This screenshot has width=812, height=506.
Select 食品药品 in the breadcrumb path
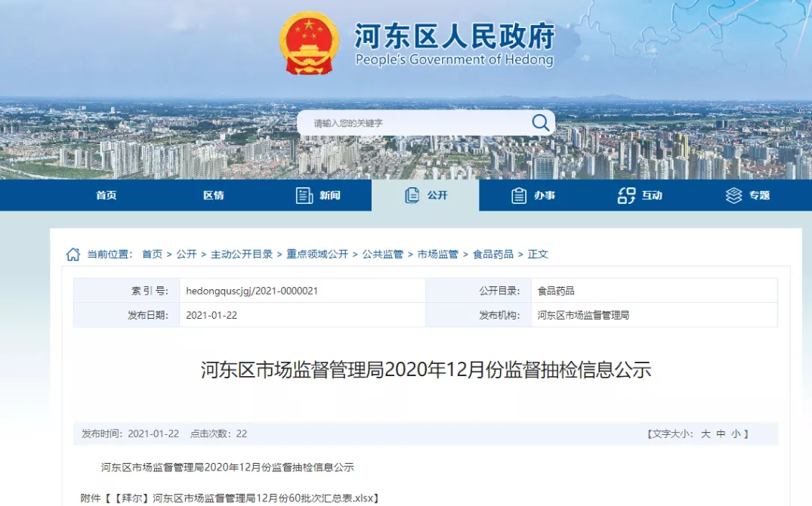[x=493, y=255]
